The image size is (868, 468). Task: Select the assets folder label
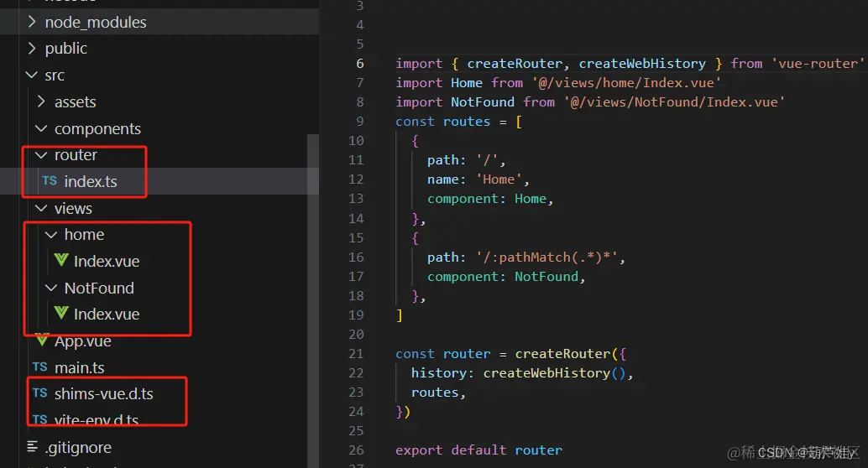(x=76, y=101)
